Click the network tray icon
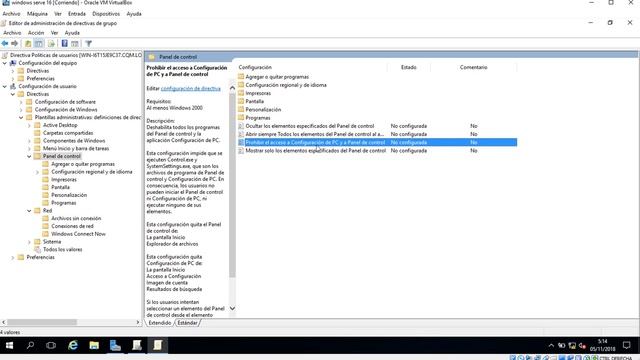Screen dimensions: 640x360 coord(572,346)
